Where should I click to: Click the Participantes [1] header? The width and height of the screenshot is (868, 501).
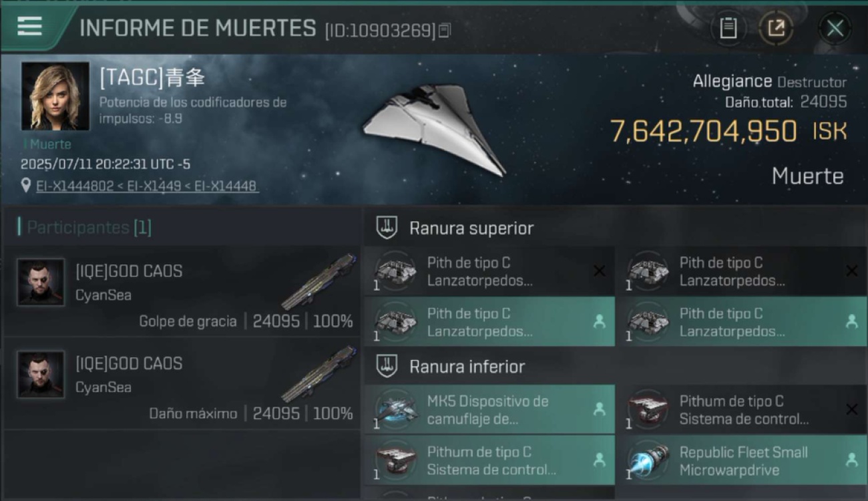tap(85, 227)
